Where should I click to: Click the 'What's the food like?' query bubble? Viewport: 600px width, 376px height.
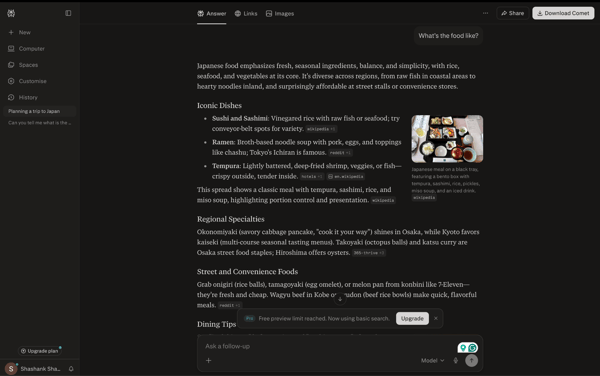pyautogui.click(x=448, y=36)
